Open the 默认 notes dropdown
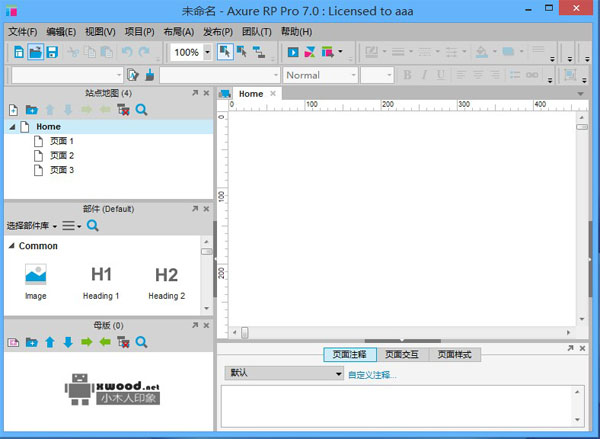 [284, 373]
